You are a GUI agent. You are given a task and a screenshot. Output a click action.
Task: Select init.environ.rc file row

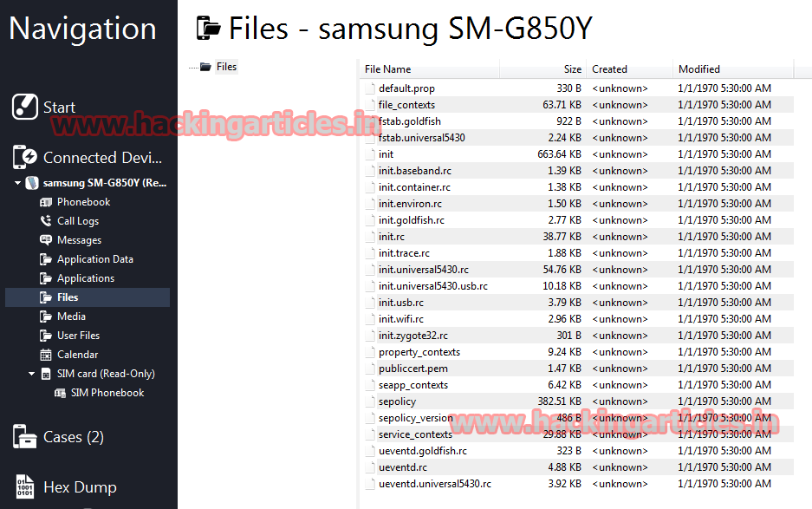pos(576,204)
